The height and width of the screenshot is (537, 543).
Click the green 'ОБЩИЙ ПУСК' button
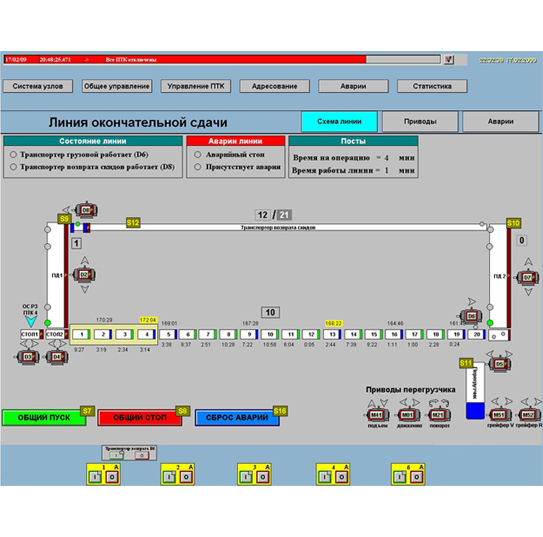(x=44, y=418)
